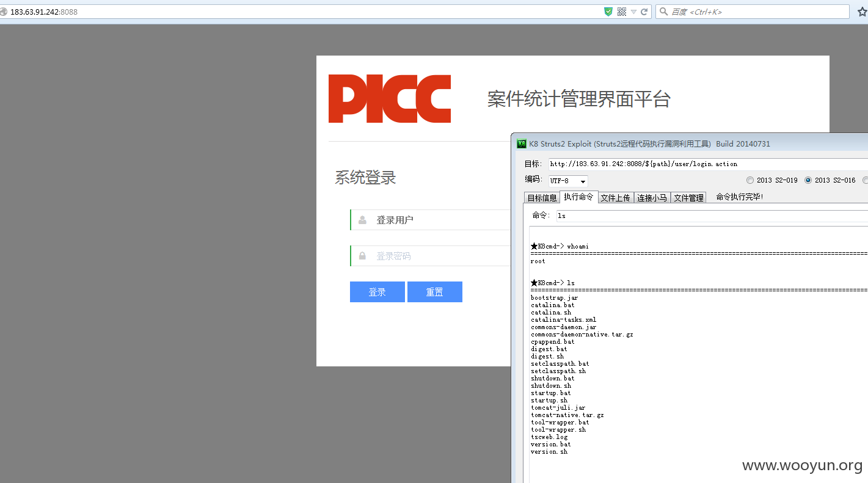Click the root output line
The width and height of the screenshot is (868, 483).
click(x=538, y=261)
